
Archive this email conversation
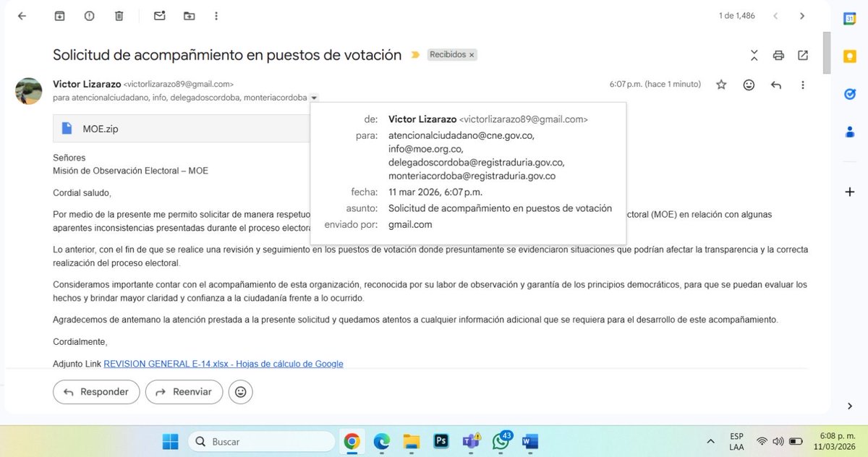click(x=60, y=16)
